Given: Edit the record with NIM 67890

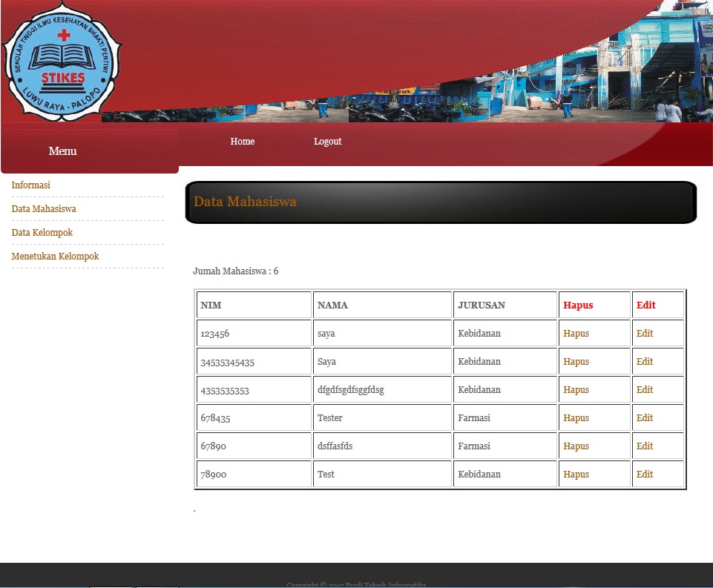Looking at the screenshot, I should (645, 446).
